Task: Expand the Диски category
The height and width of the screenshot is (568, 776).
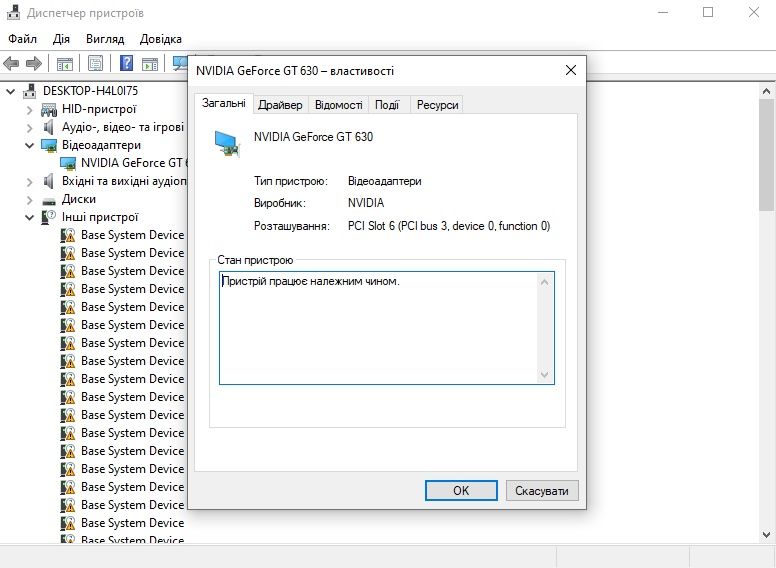Action: pyautogui.click(x=30, y=199)
